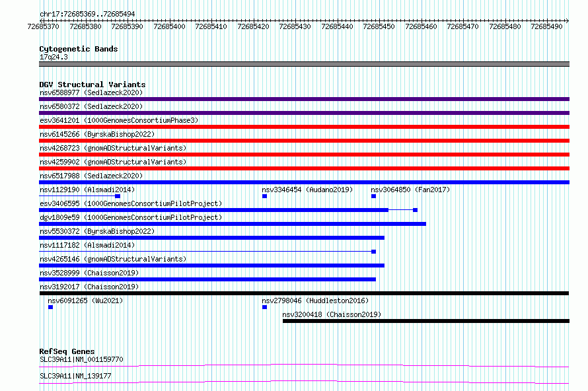588x391 pixels.
Task: Click the red bar under nsv4268723
Action: pos(304,155)
